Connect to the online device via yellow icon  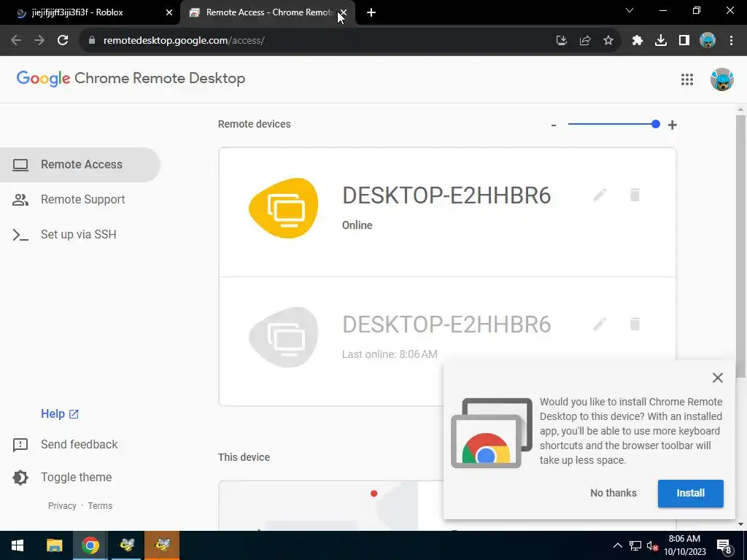click(x=284, y=208)
